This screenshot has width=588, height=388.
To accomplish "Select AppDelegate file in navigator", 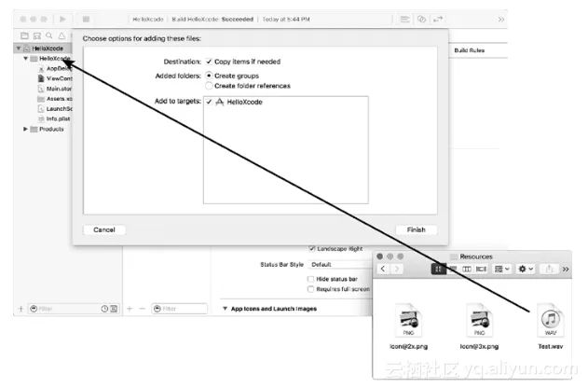I will pos(55,68).
